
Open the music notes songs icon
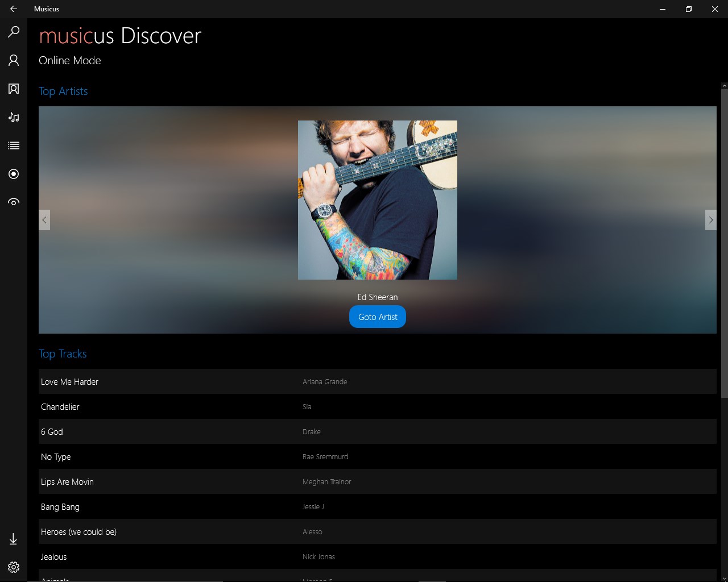pos(14,117)
